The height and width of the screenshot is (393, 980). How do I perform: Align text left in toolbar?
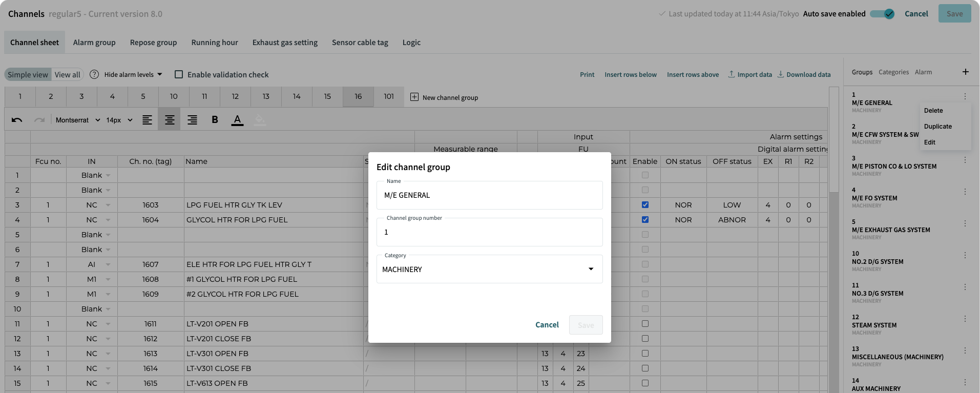pyautogui.click(x=147, y=120)
